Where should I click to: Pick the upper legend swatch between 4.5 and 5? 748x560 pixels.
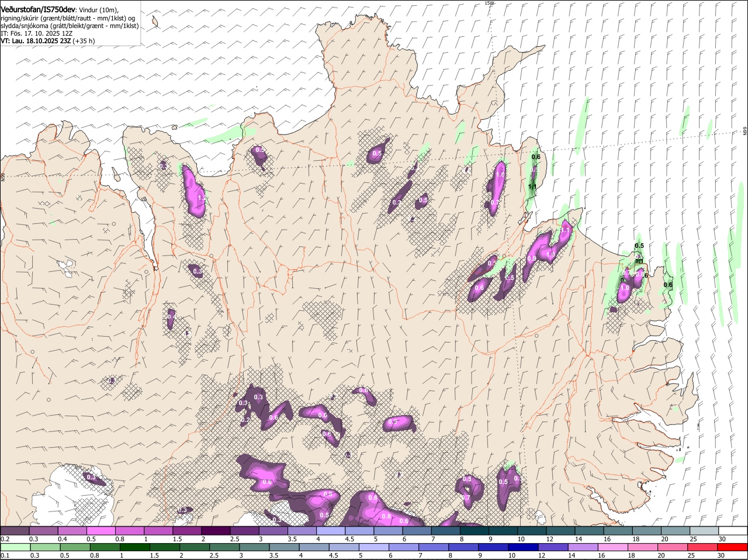click(359, 531)
